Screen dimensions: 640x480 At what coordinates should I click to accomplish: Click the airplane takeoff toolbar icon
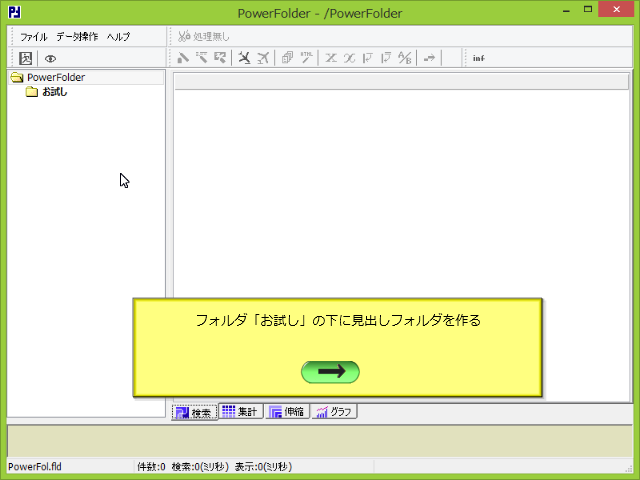point(263,58)
